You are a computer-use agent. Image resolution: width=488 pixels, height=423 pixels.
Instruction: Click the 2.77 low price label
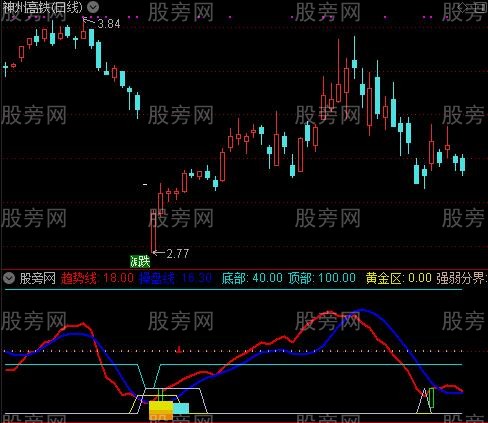point(178,254)
